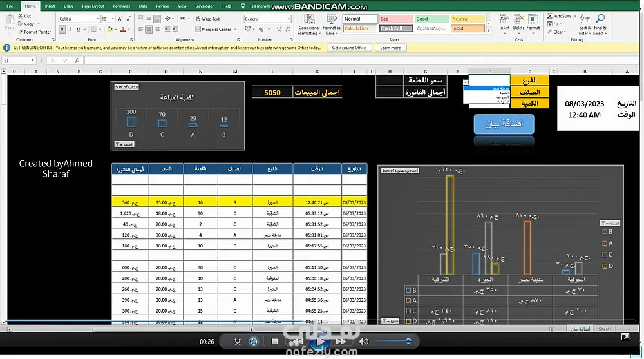Open the Merge & Center dropdown arrow
Viewport: 644px width, 359px height.
pyautogui.click(x=235, y=29)
